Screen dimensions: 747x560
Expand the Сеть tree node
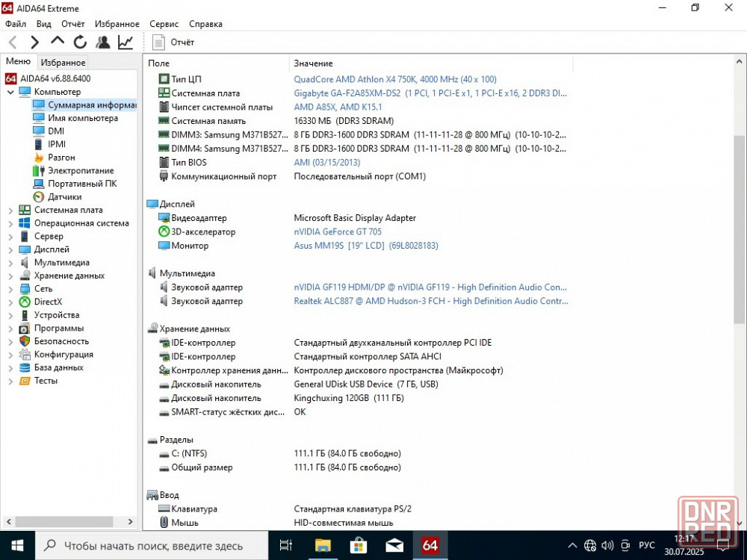click(x=10, y=289)
